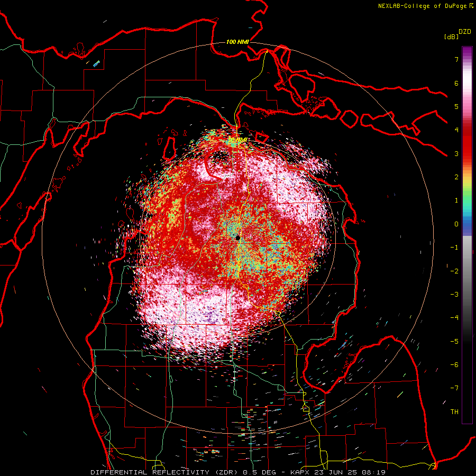
Task: Select the -3 dB scale label
Action: tap(454, 295)
